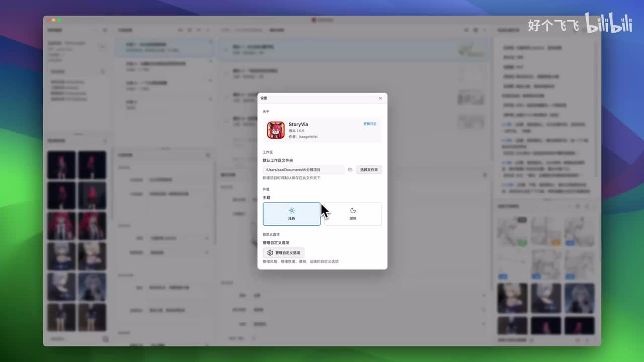
Task: Switch to the 深色 dark theme
Action: coord(353,214)
